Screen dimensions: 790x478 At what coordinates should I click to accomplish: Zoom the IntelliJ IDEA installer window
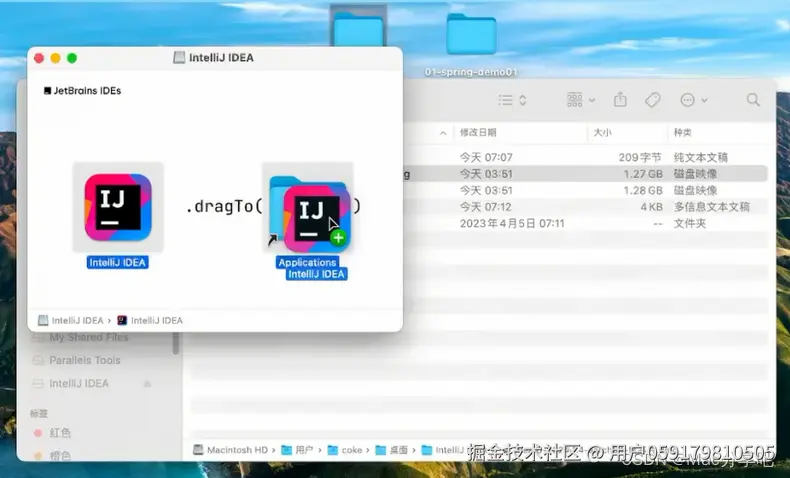pos(72,58)
